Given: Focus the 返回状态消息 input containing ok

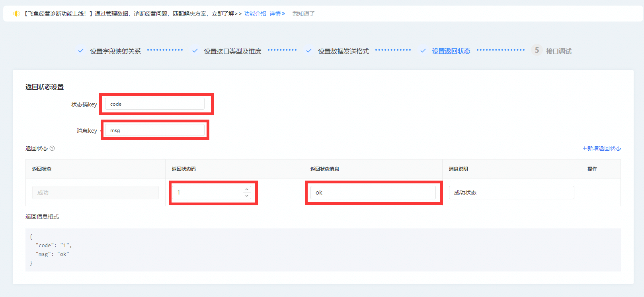Looking at the screenshot, I should (373, 193).
